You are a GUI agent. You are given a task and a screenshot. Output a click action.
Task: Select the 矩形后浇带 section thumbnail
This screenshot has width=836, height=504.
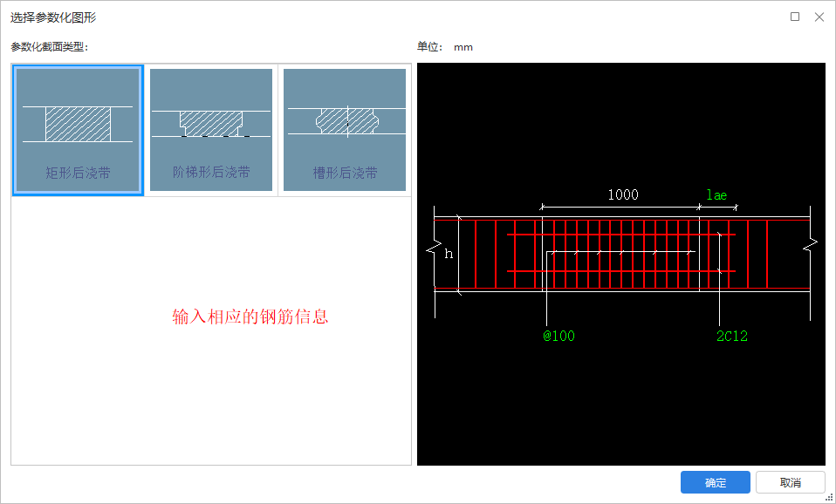pyautogui.click(x=78, y=130)
